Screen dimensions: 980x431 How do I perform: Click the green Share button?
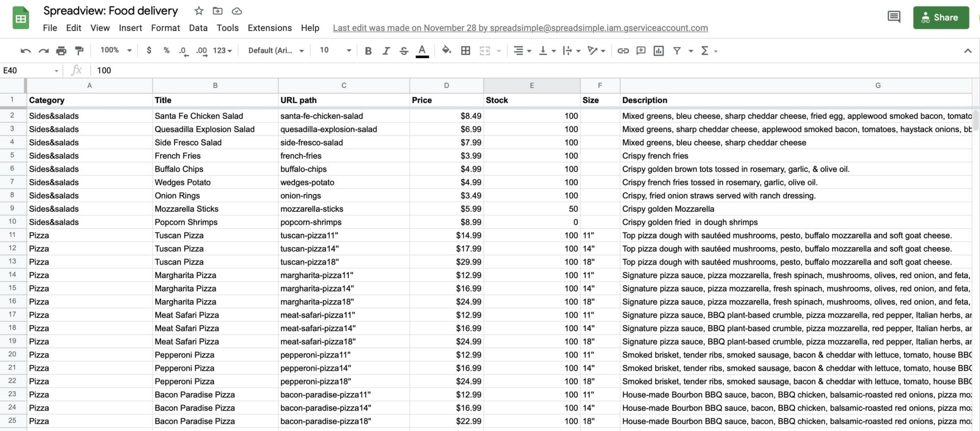[x=941, y=18]
